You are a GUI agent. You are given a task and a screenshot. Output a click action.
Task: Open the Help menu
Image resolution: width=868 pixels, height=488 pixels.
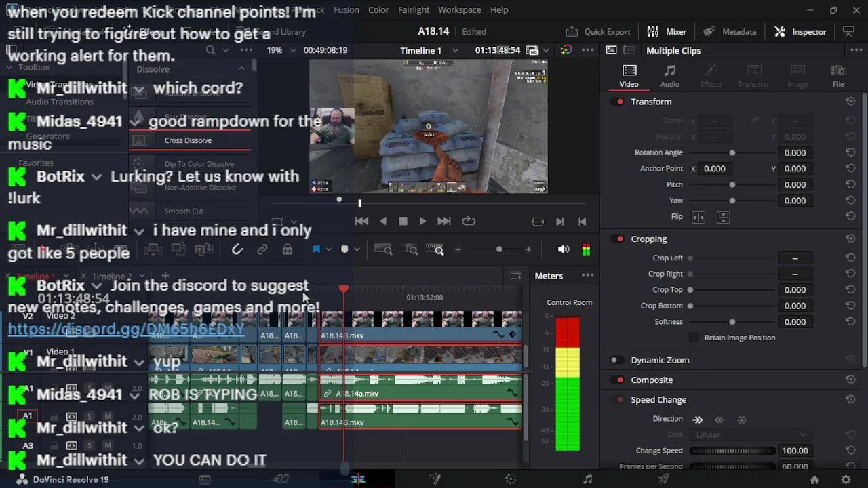(499, 10)
